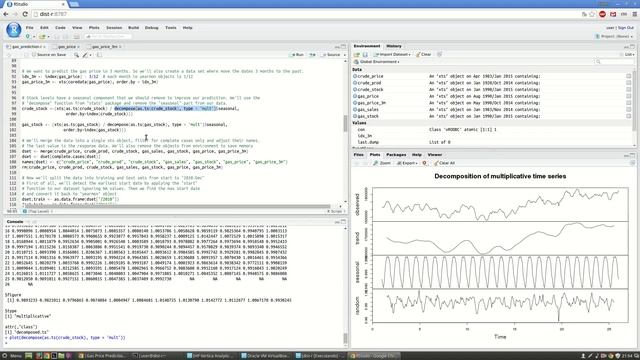View crude_price with its table icon

(x=629, y=76)
